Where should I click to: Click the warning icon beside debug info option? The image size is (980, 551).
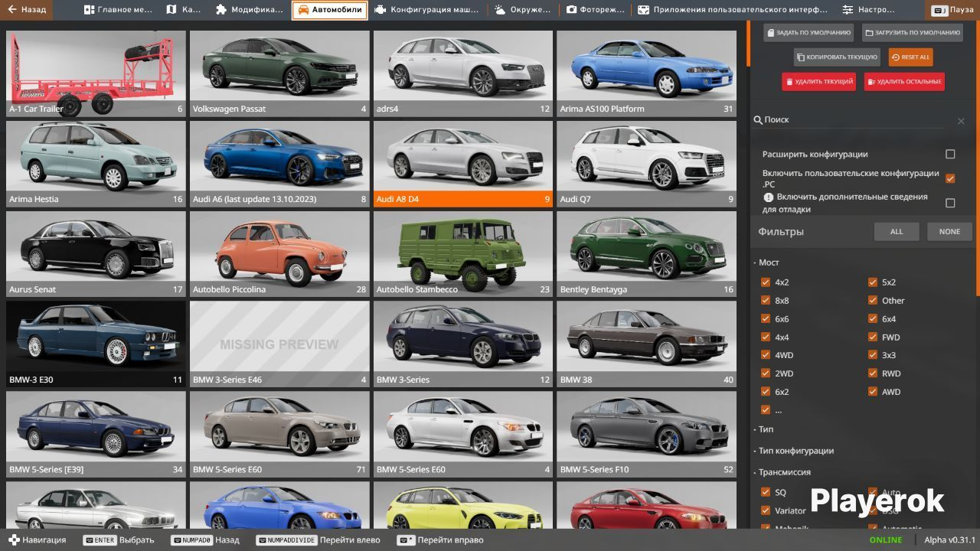click(768, 197)
